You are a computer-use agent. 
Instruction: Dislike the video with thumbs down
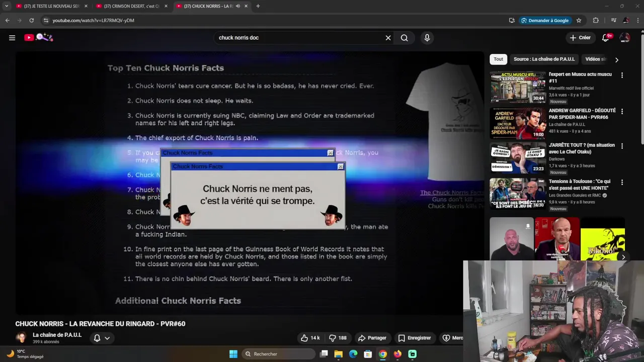(x=338, y=338)
